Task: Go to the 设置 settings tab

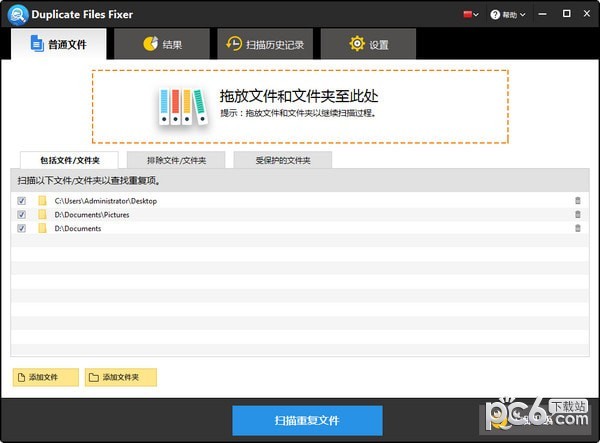Action: [x=368, y=44]
